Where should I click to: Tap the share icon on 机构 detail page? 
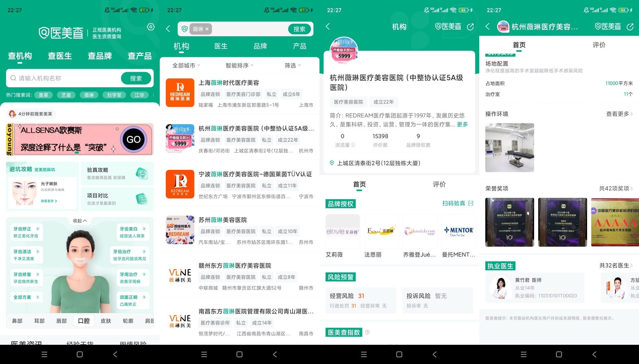pos(470,27)
